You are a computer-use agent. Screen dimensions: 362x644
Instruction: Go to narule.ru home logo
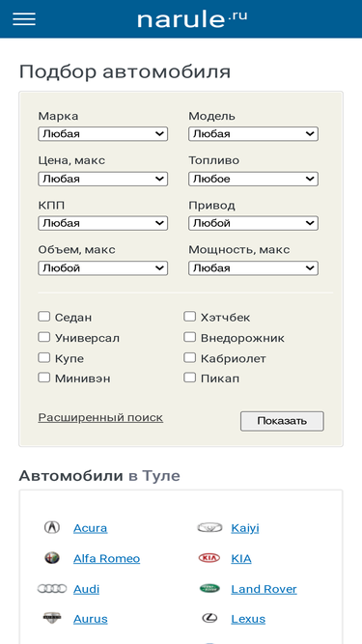point(192,19)
